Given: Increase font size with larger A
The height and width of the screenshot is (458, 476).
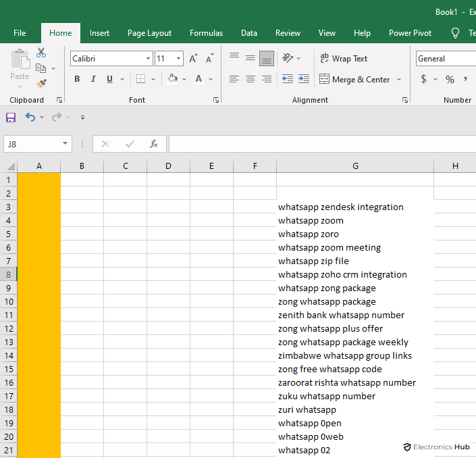Looking at the screenshot, I should pyautogui.click(x=193, y=58).
